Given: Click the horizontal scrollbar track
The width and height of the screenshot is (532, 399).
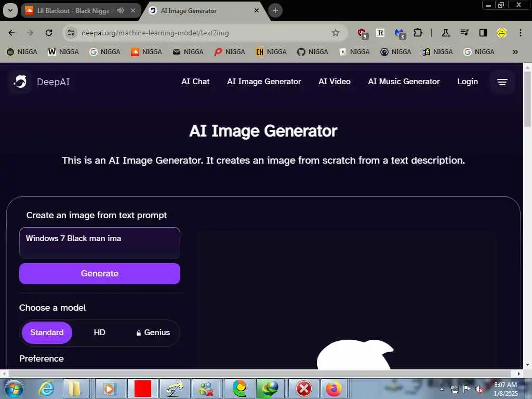Looking at the screenshot, I should pyautogui.click(x=260, y=374).
